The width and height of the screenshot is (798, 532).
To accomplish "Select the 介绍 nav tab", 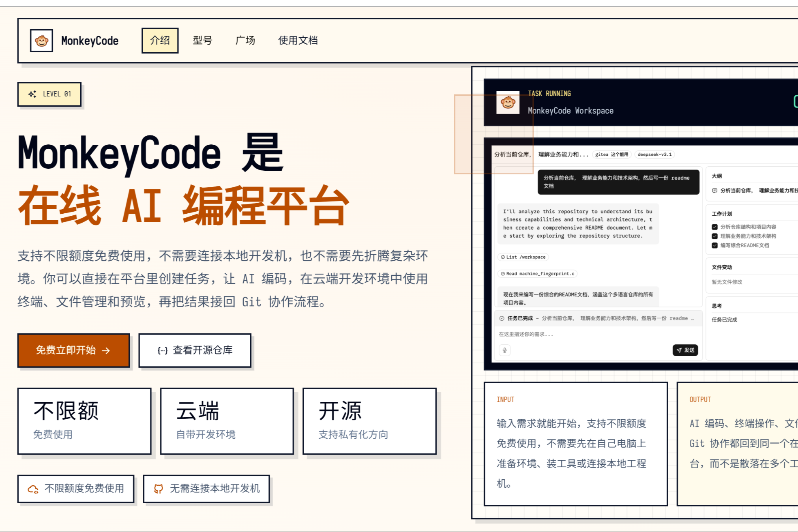I will tap(160, 41).
